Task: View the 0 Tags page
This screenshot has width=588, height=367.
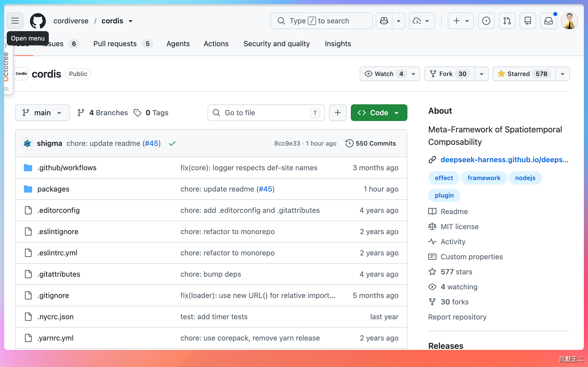Action: point(151,113)
